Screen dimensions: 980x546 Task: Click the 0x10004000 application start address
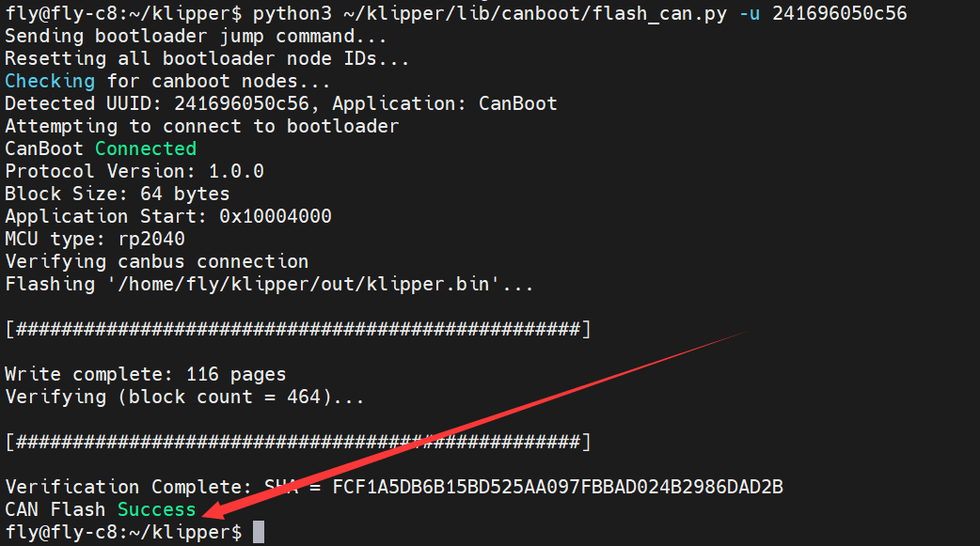point(276,216)
